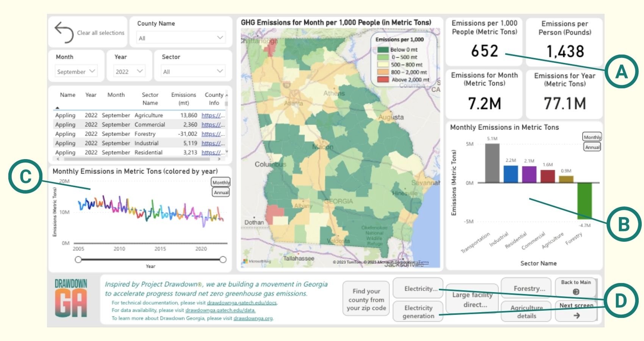Switch the colored-by-year line chart to Annual
Viewport: 644px width, 341px height.
point(222,192)
